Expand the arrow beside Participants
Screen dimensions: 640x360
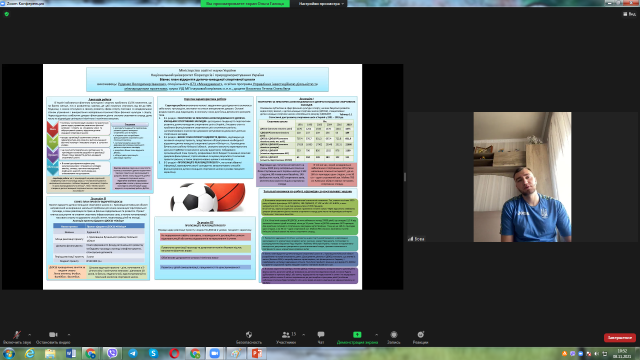303,335
